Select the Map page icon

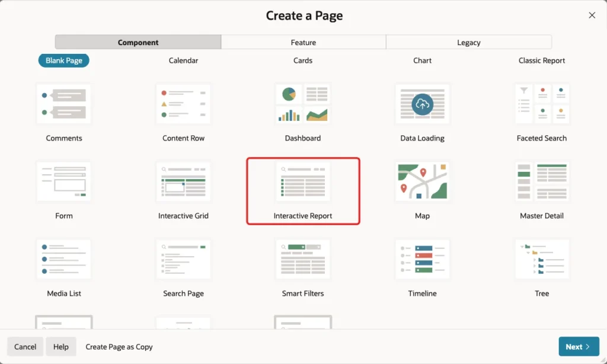coord(422,181)
